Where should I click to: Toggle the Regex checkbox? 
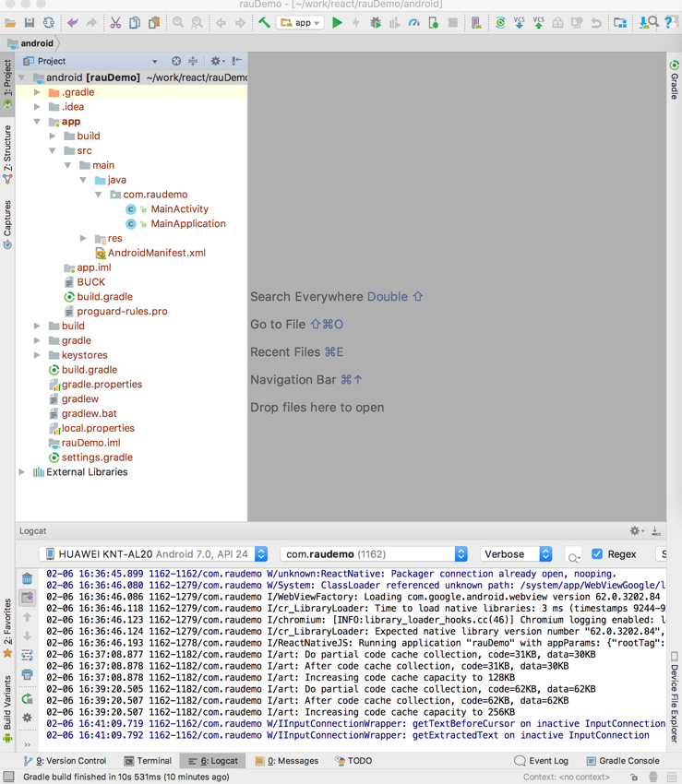[597, 554]
